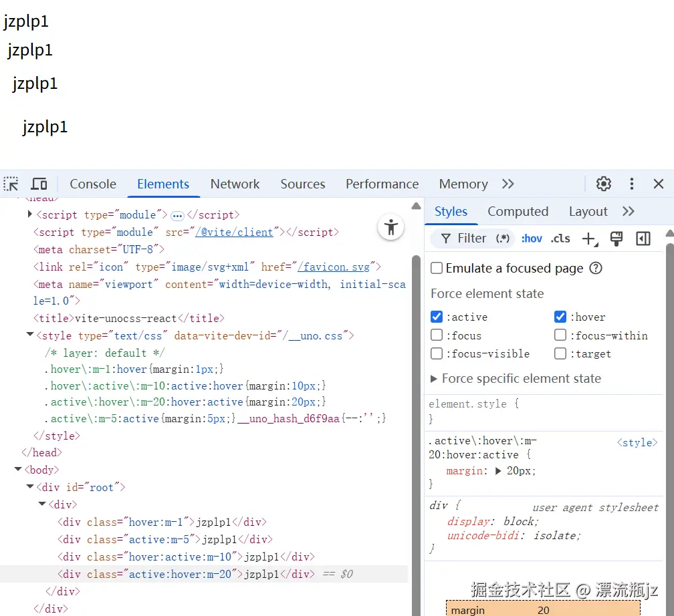Show more DevTools tabs after Memory
674x616 pixels.
[508, 184]
